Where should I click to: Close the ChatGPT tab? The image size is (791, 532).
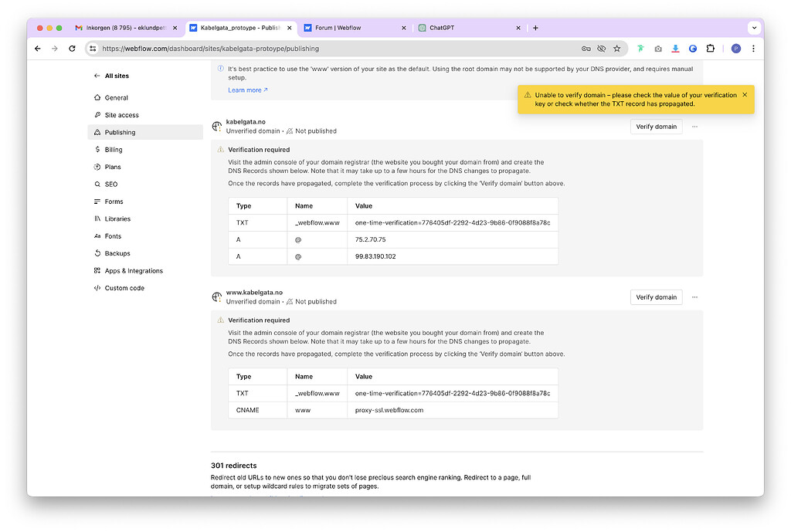(518, 28)
